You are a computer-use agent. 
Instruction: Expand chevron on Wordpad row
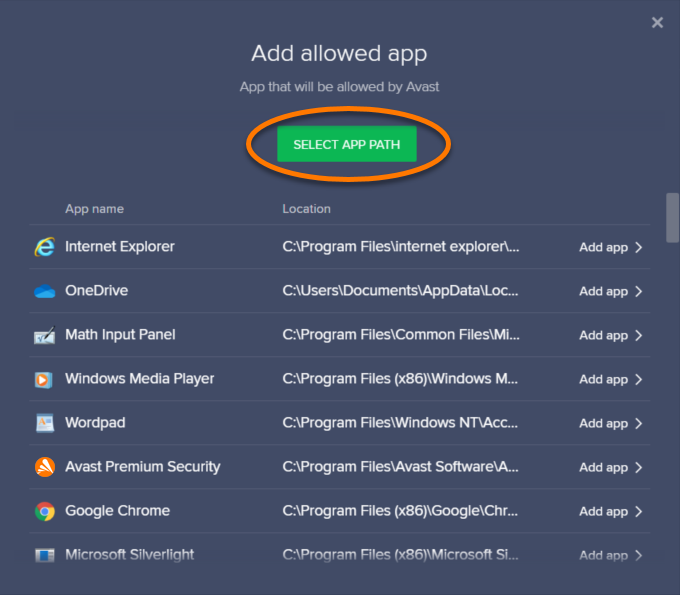tap(639, 424)
